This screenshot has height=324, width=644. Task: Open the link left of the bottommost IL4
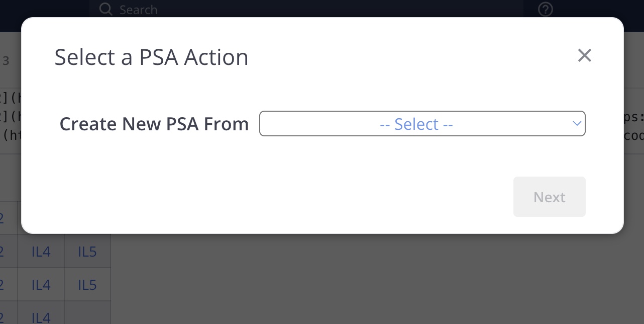click(x=2, y=317)
